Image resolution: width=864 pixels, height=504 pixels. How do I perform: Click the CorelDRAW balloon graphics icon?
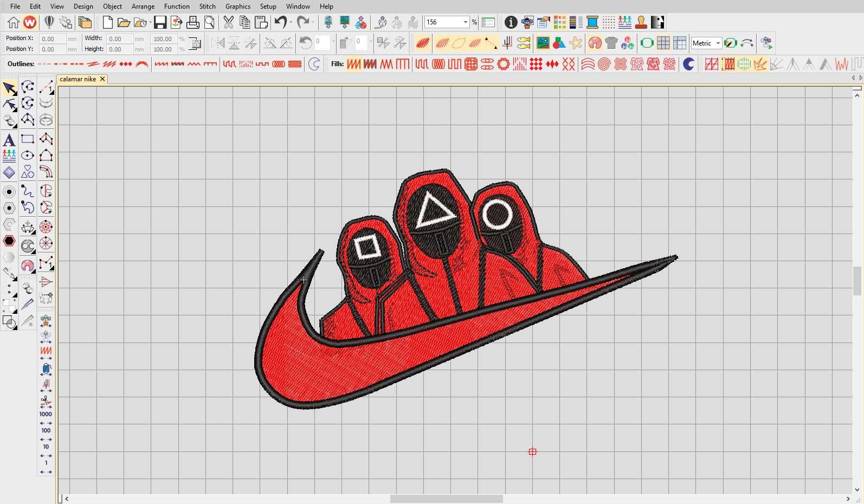(49, 22)
